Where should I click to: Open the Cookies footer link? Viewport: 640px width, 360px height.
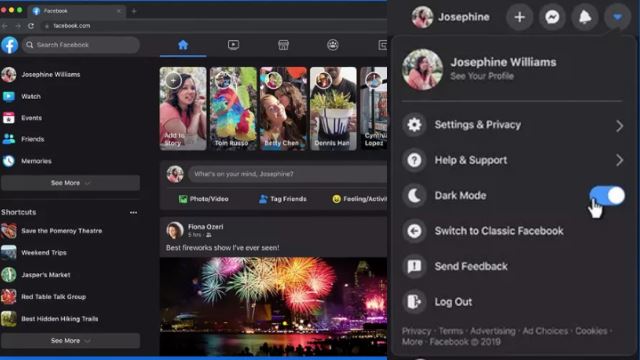click(x=591, y=331)
